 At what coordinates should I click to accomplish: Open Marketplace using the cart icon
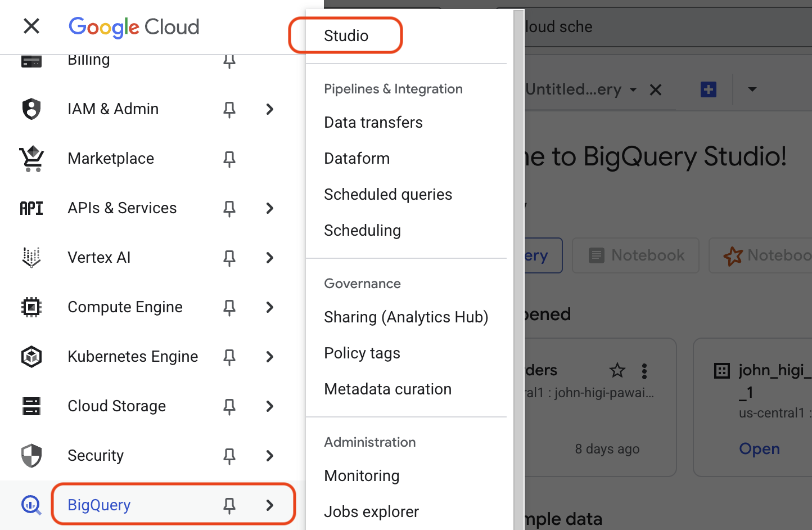tap(31, 158)
